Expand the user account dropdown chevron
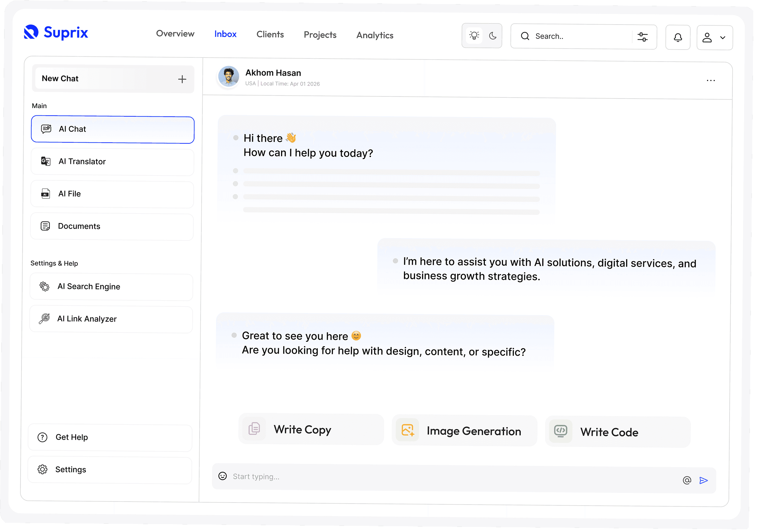 (723, 38)
